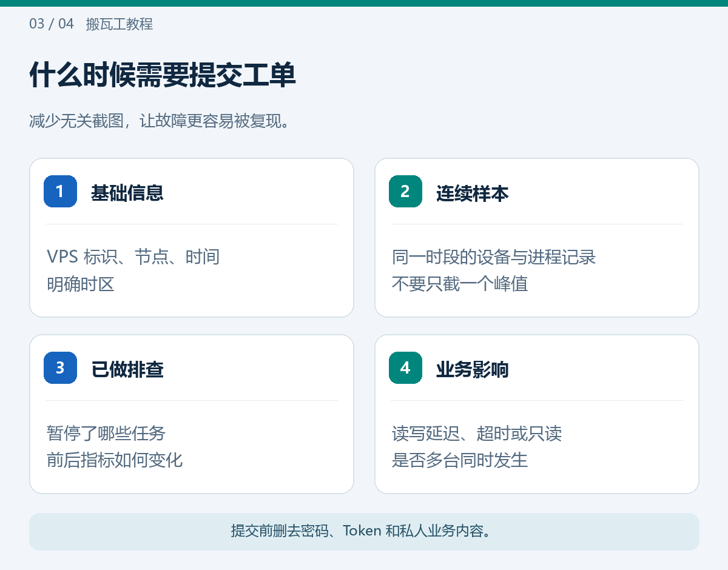Select the 基础信息 card heading
Screen dimensions: 728x570
127,193
